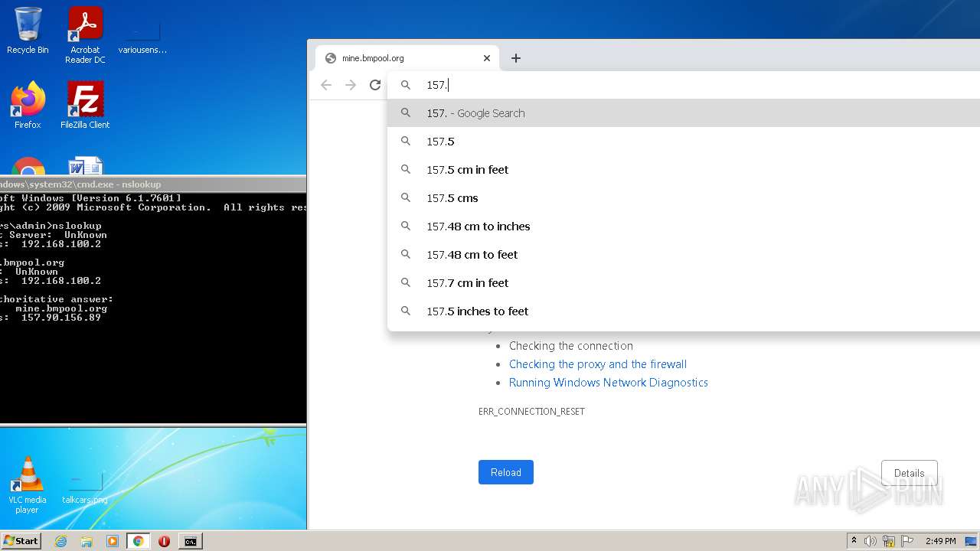Click the Chrome forward arrow
This screenshot has height=551, width=980.
351,85
